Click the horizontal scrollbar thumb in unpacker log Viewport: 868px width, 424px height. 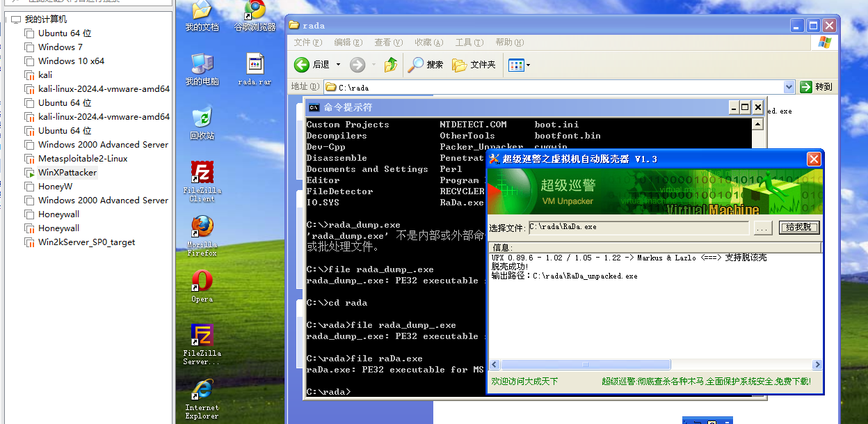[586, 365]
